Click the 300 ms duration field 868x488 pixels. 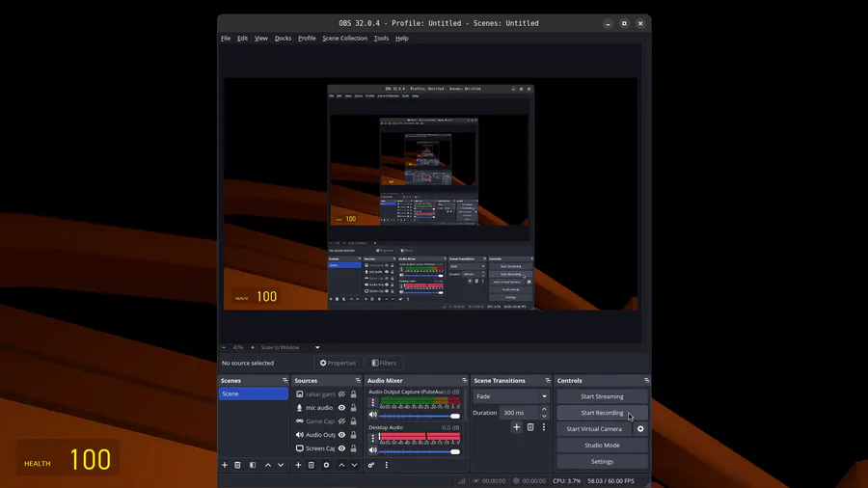519,413
